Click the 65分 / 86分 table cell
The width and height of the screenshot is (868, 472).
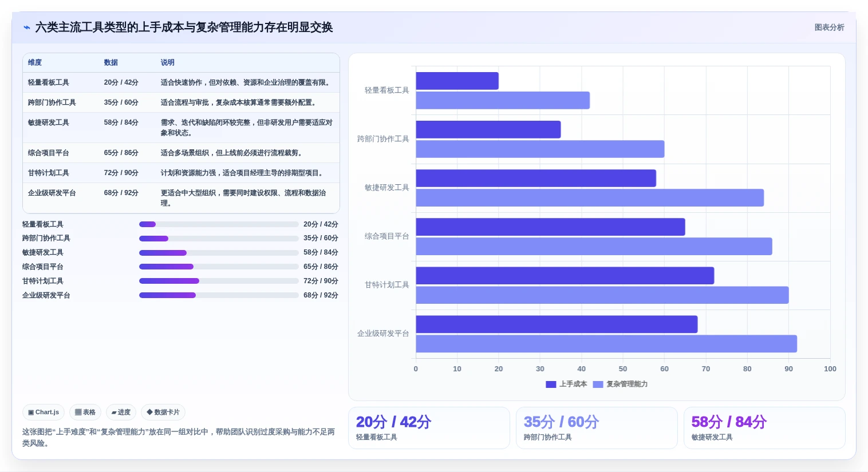click(121, 153)
